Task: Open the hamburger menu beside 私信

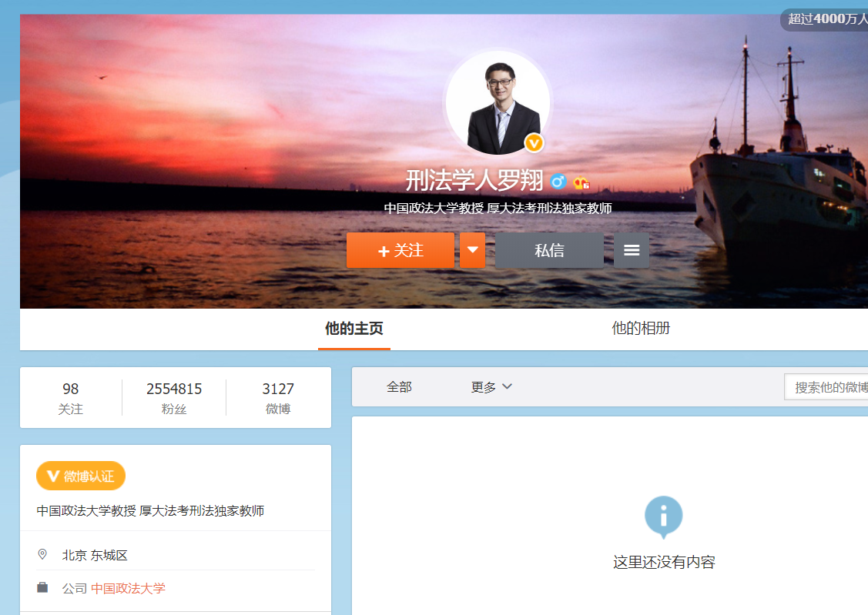Action: 631,250
